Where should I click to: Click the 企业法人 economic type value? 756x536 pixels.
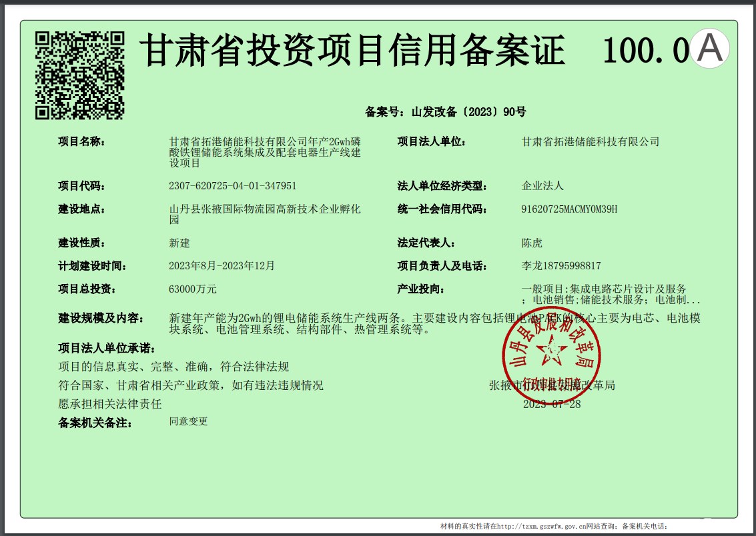click(x=542, y=186)
